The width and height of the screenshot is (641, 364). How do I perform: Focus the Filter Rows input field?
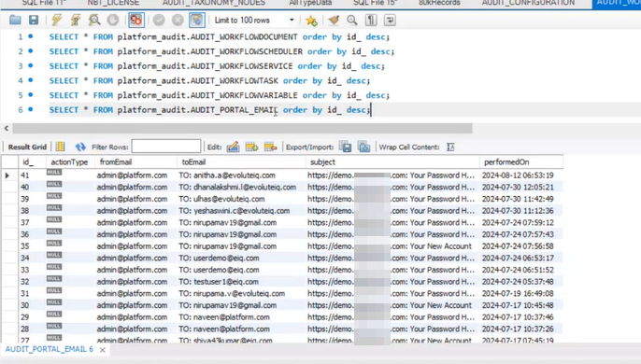(166, 147)
